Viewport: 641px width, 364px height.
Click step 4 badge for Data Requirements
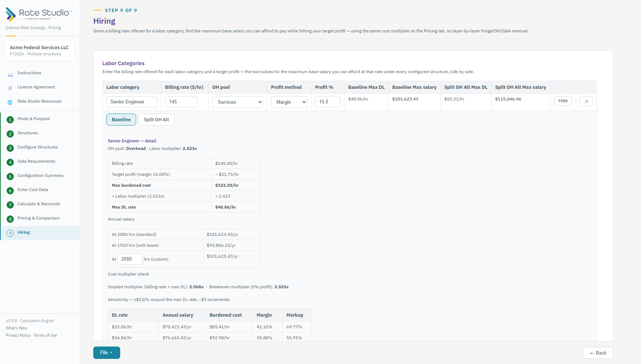coord(10,162)
